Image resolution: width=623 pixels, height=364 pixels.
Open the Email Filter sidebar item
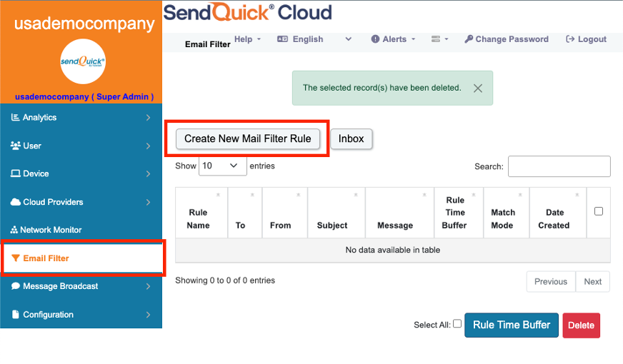pyautogui.click(x=83, y=258)
